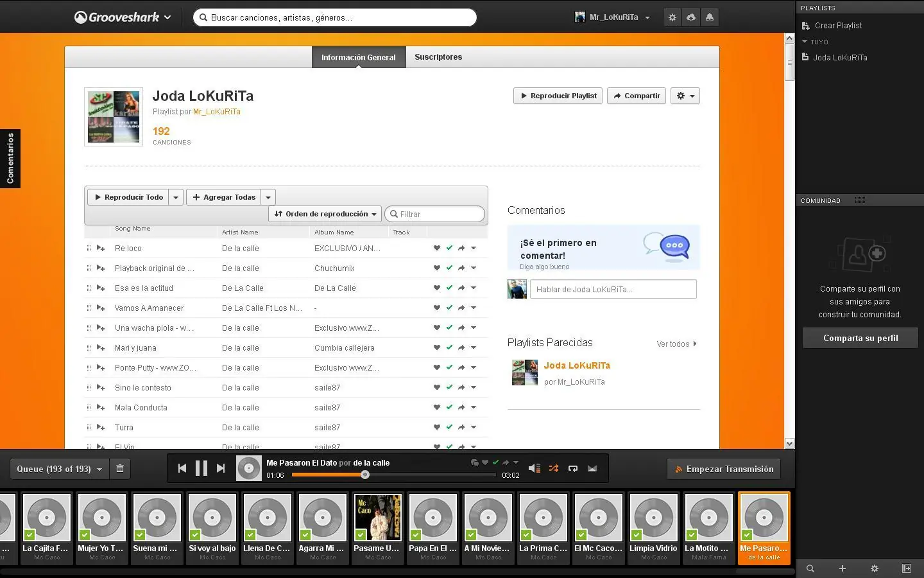This screenshot has height=578, width=924.
Task: Toggle the checkmark on 'Si voy al bajo' queue item
Action: (195, 534)
